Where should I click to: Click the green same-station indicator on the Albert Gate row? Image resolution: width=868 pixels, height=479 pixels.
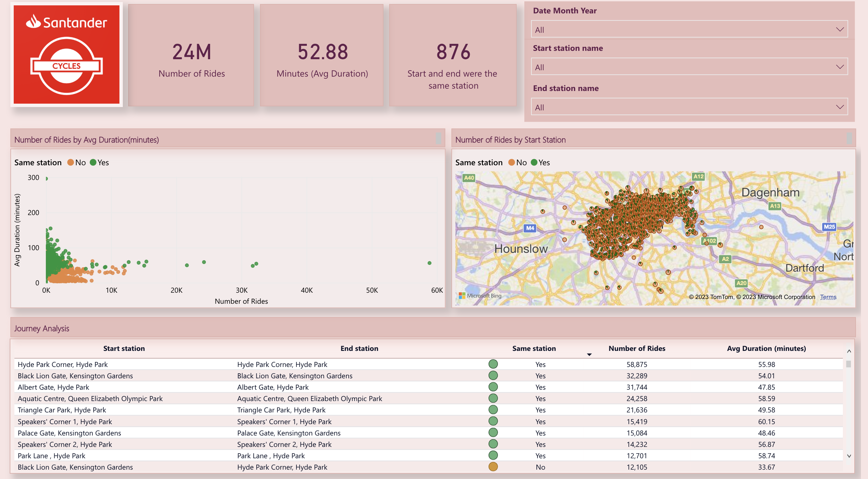[493, 387]
